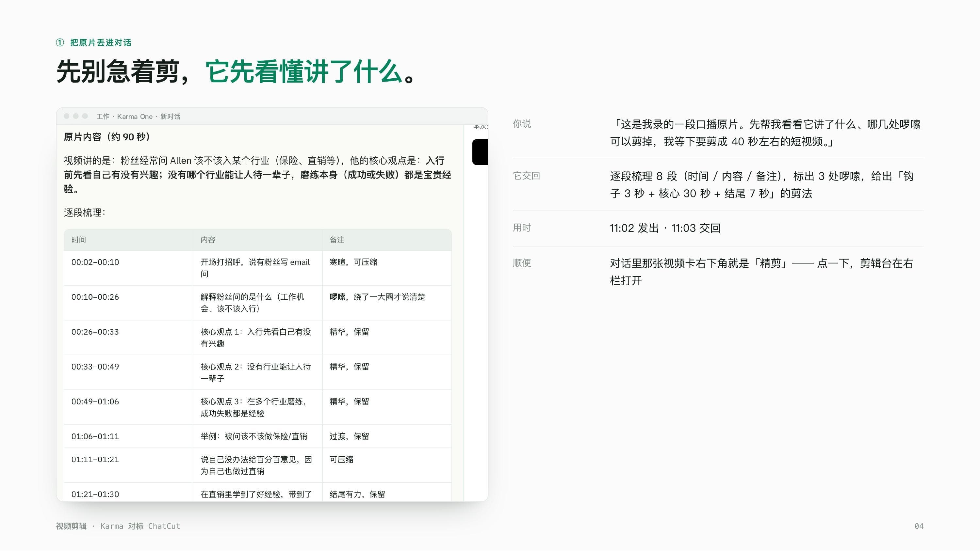Click the note '寒暄,可压缩'

(353, 262)
